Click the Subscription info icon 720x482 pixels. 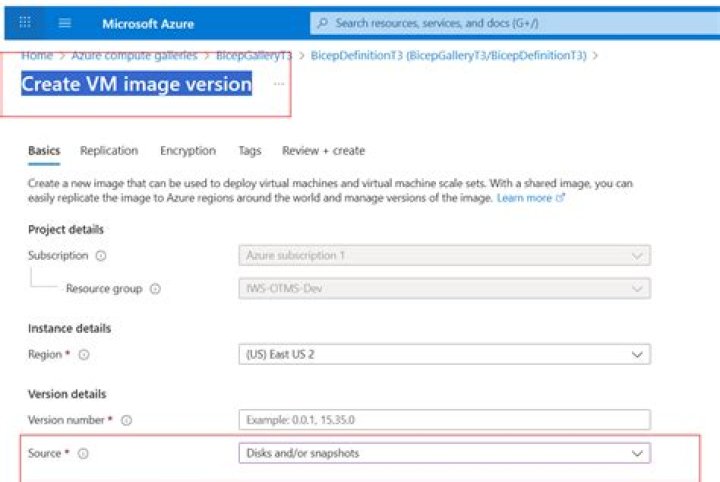[x=101, y=256]
